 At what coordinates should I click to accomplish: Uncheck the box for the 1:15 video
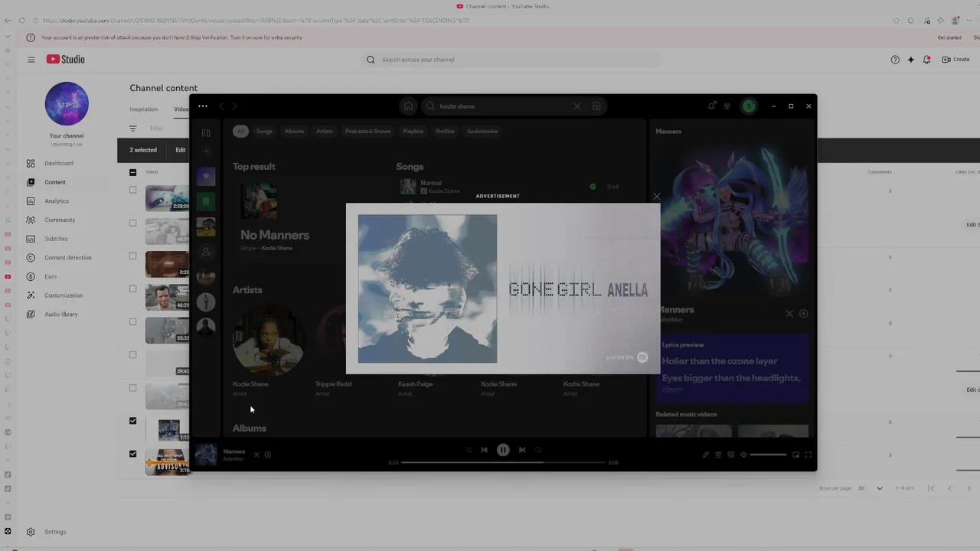pos(132,421)
